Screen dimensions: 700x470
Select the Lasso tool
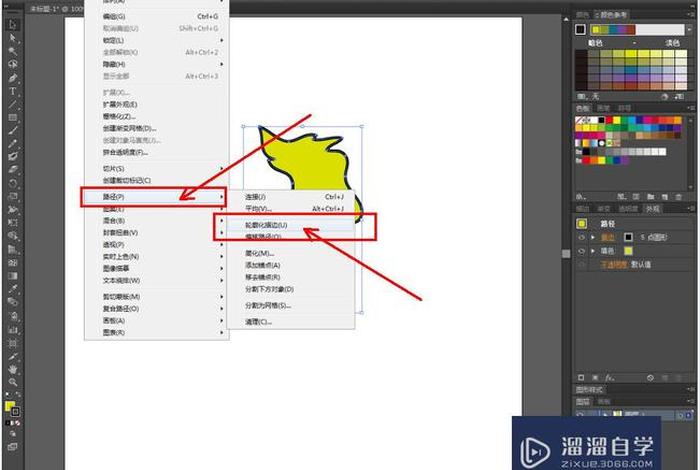coord(12,65)
